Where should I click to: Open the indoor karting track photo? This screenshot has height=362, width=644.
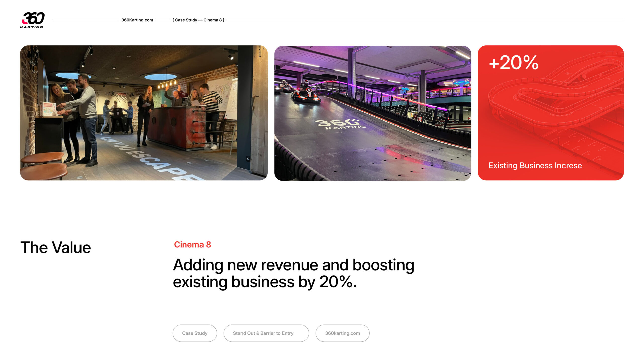(373, 113)
